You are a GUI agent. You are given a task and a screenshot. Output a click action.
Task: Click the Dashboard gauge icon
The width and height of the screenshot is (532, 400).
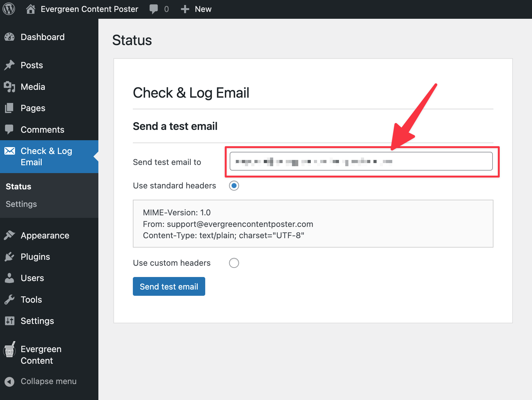[x=9, y=37]
